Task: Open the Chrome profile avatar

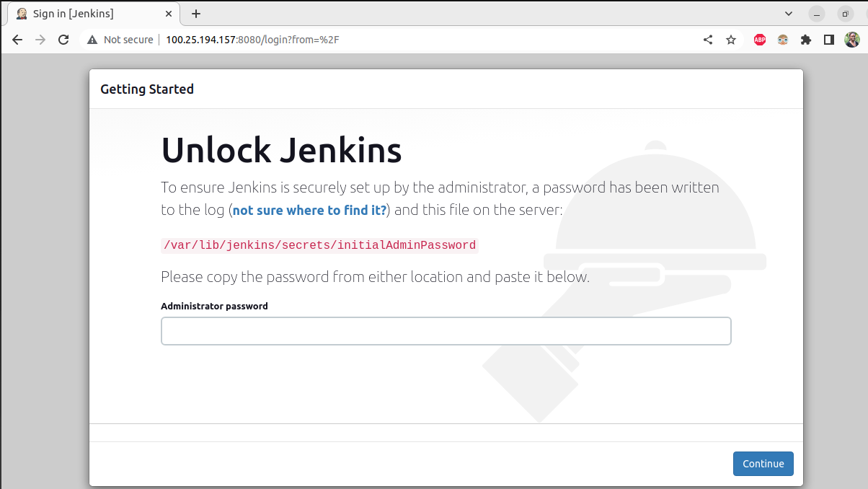Action: (852, 40)
